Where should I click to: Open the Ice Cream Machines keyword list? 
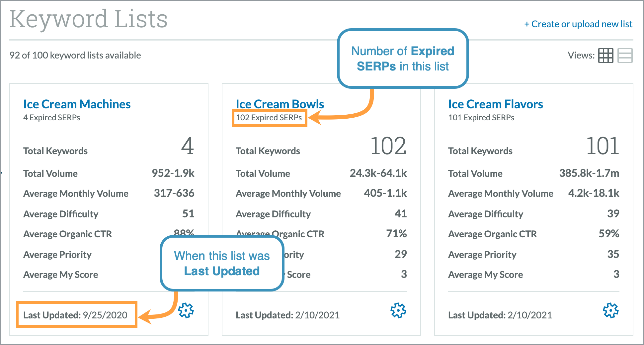point(77,104)
